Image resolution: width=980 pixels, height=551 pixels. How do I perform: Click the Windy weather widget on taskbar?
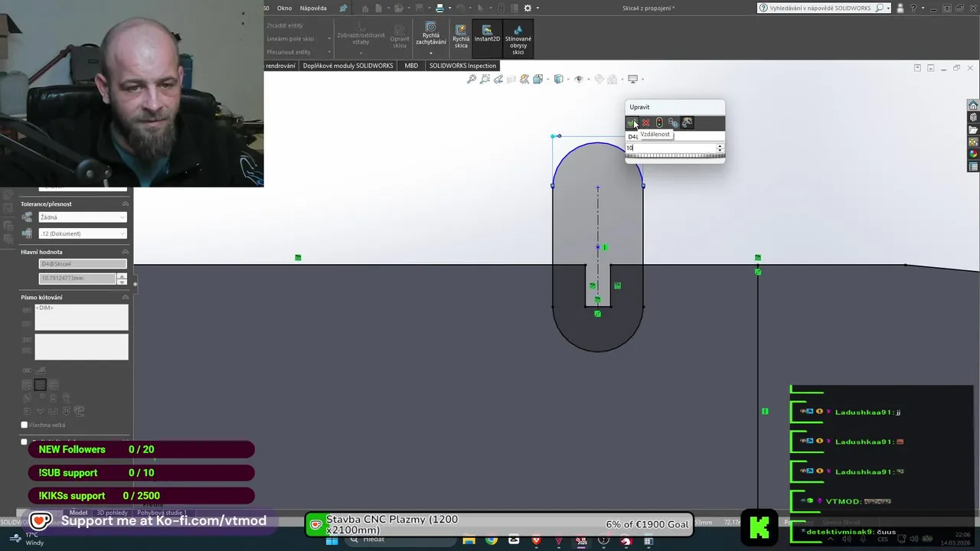27,539
